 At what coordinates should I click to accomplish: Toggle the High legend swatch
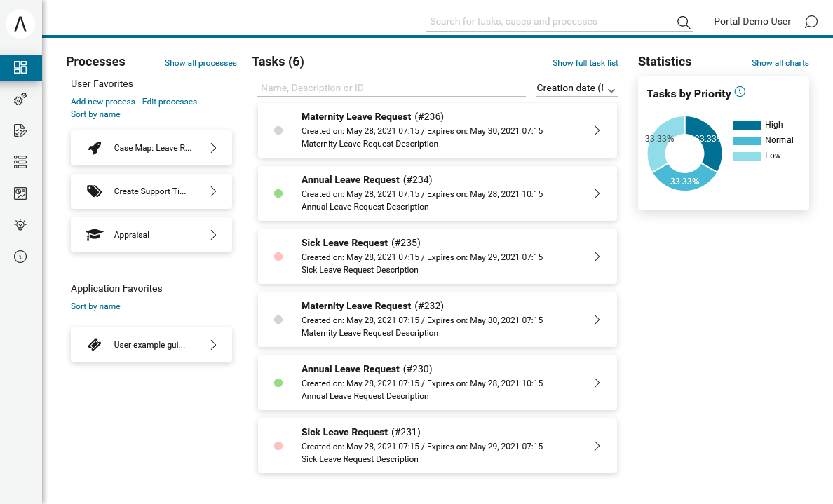pos(747,125)
